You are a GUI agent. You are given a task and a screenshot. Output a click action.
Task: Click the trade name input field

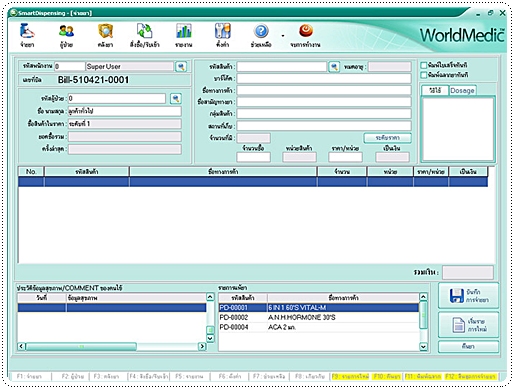pos(324,90)
